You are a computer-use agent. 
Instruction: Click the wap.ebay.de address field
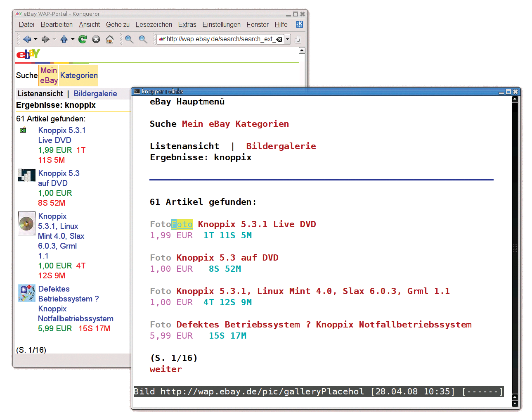tap(220, 39)
